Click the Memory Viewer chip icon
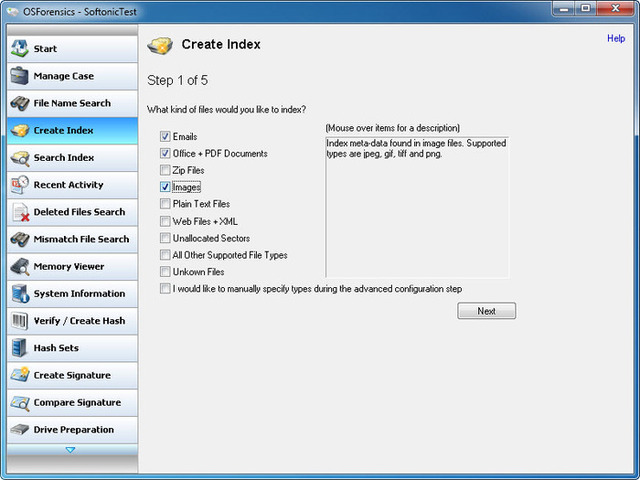Viewport: 640px width, 480px height. (20, 267)
